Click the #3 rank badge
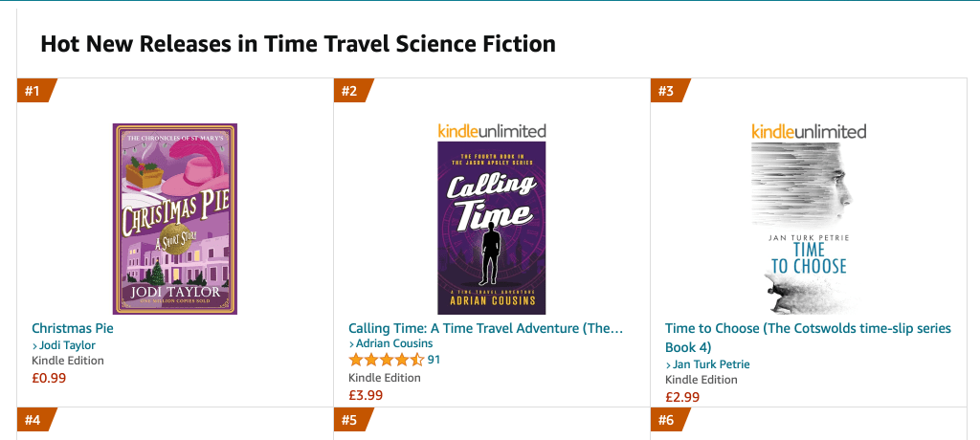 668,91
